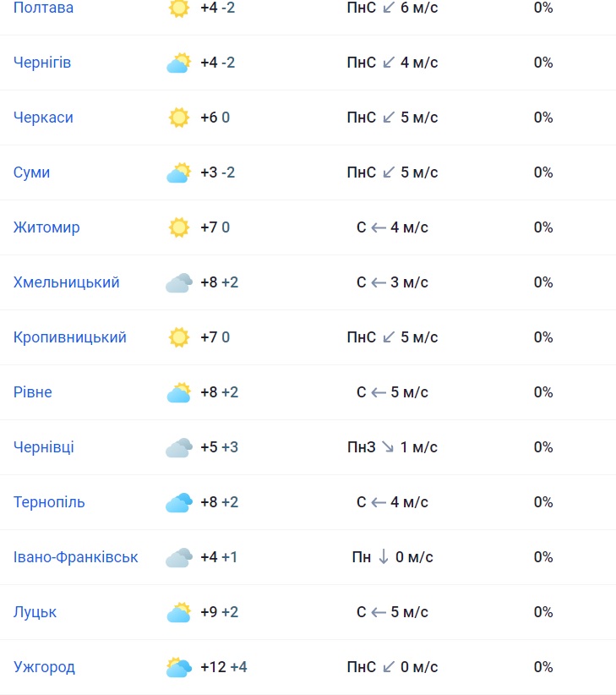Click the cloudy icon for Хмельницький
Screen dimensions: 616x695
pyautogui.click(x=178, y=282)
